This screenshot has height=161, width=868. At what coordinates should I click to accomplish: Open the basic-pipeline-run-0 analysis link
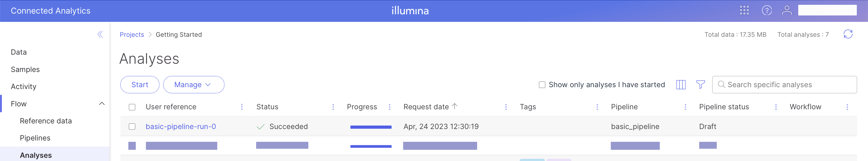tap(181, 127)
